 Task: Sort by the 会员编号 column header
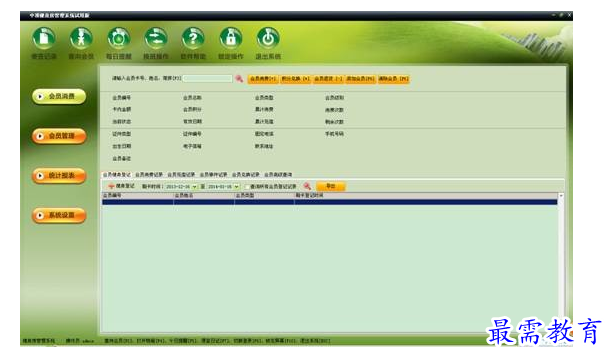tap(138, 196)
